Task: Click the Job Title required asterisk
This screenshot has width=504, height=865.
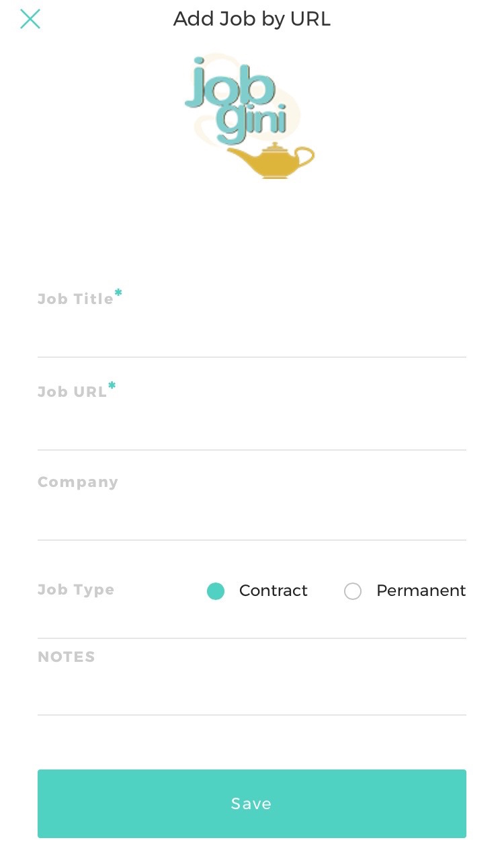Action: (118, 293)
